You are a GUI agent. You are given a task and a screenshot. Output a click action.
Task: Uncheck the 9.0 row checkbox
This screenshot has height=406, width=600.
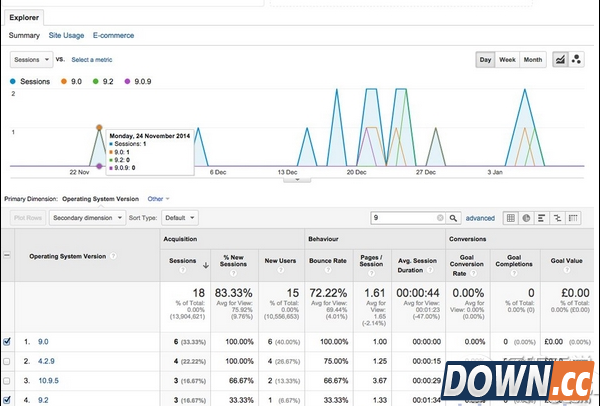click(9, 341)
